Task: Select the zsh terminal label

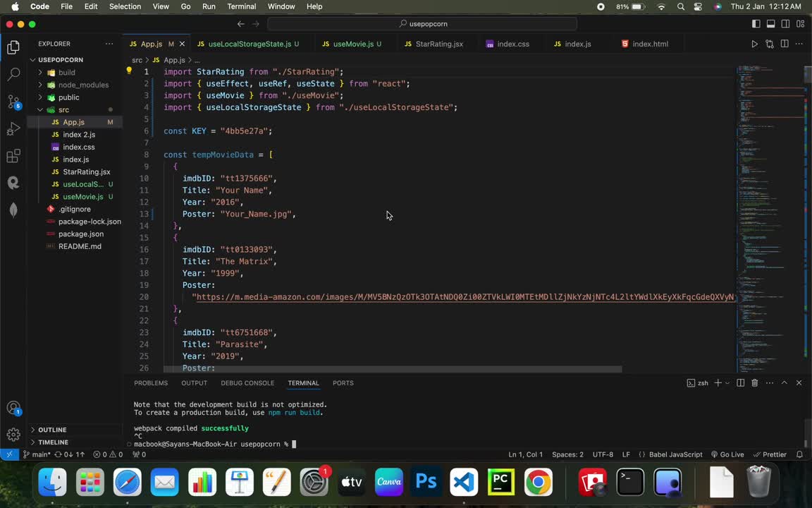Action: click(x=698, y=383)
